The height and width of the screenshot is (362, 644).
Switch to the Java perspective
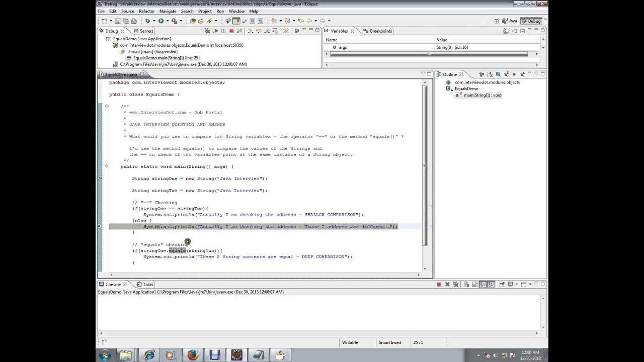pos(510,21)
